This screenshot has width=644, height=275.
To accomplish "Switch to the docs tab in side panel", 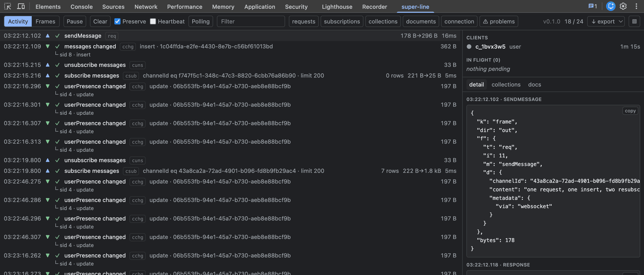I will [x=535, y=85].
